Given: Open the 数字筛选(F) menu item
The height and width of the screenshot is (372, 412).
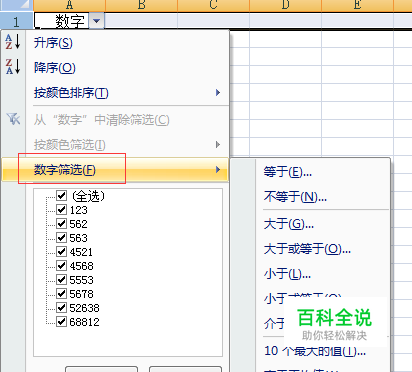Looking at the screenshot, I should (115, 170).
